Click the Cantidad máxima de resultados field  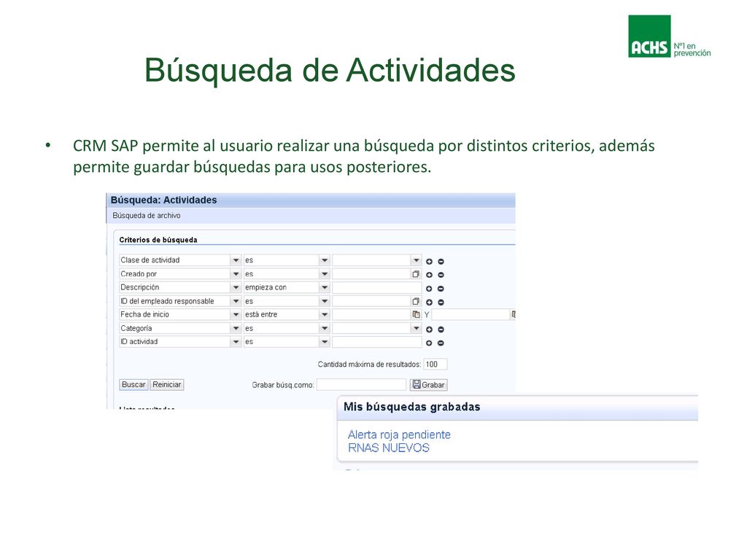pyautogui.click(x=435, y=365)
